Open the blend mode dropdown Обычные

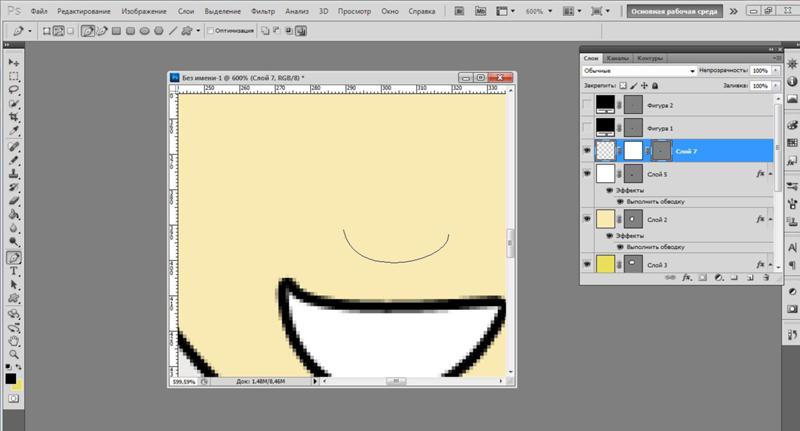640,71
